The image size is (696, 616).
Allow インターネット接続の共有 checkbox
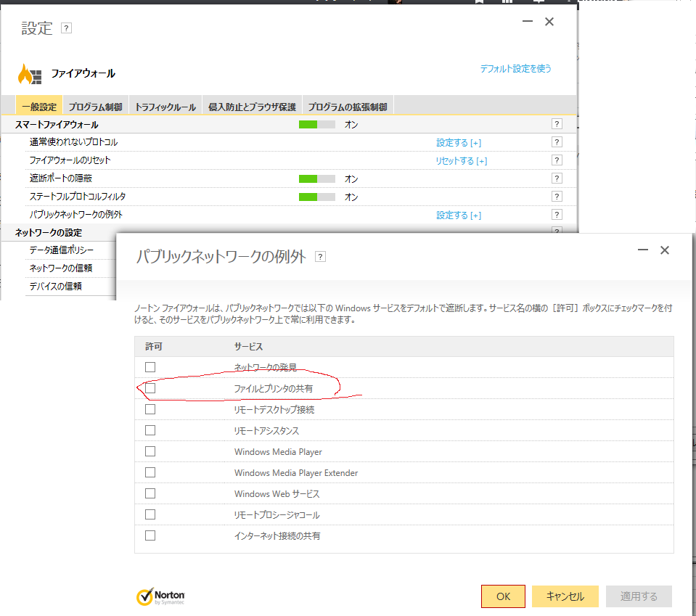click(150, 535)
